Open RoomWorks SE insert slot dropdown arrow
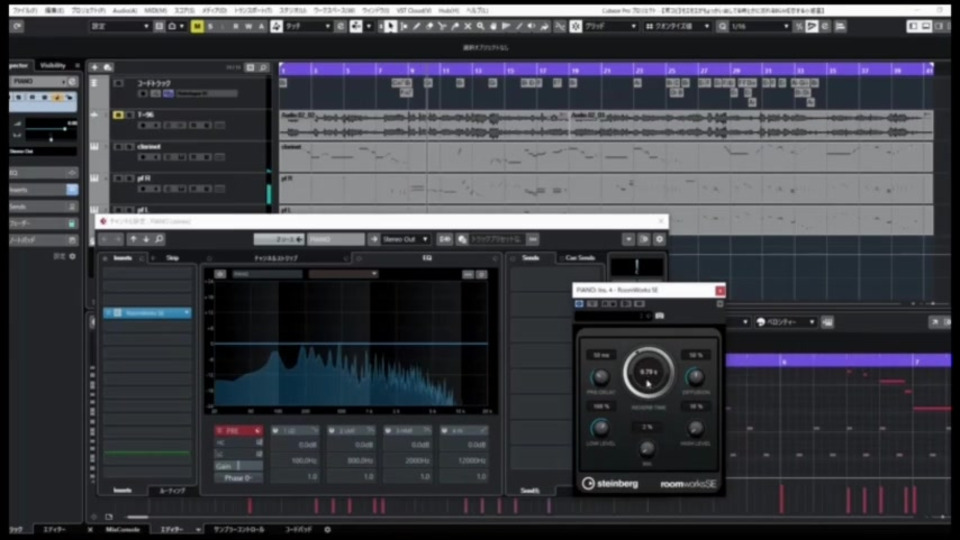This screenshot has height=540, width=960. click(187, 313)
